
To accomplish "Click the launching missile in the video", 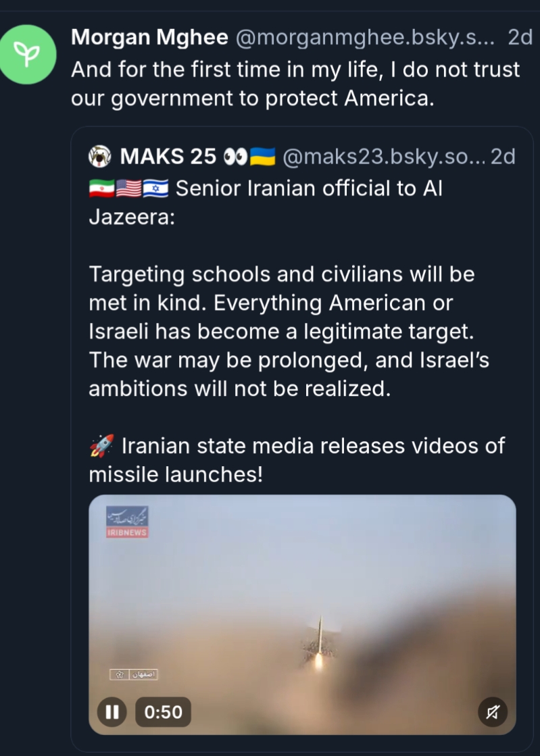I will (x=320, y=642).
